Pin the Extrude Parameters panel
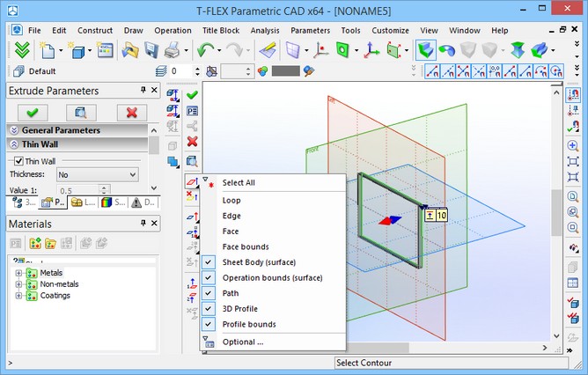The image size is (588, 375). click(143, 90)
